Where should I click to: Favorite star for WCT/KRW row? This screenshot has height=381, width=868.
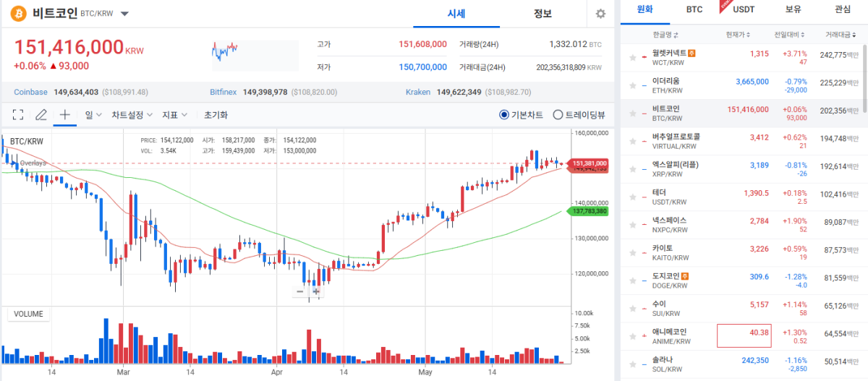633,58
